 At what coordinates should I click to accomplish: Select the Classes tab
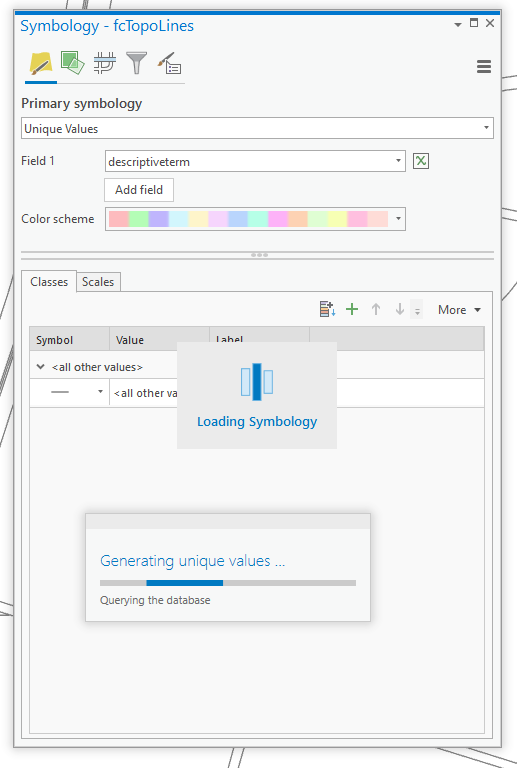tap(49, 282)
